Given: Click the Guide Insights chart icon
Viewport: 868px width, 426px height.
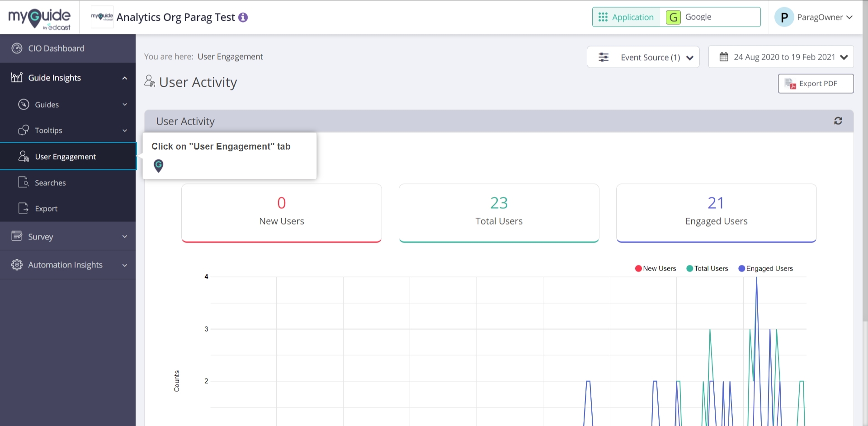Looking at the screenshot, I should click(x=17, y=77).
